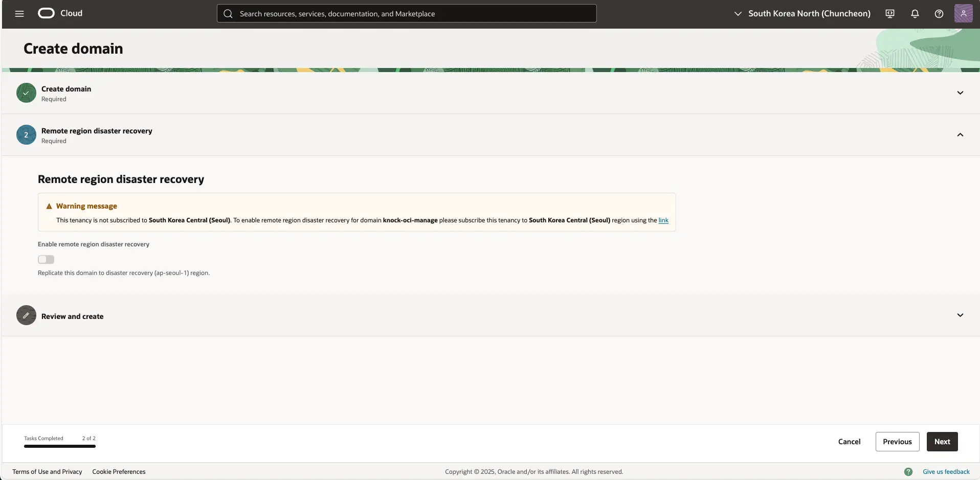Open the navigation hamburger menu
Screen dimensions: 980x480
click(19, 13)
